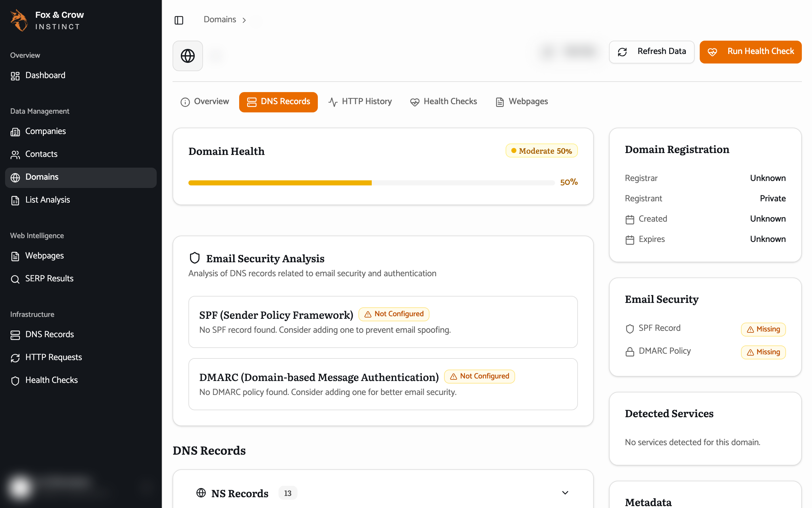Click the sidebar Webpages file icon
The image size is (812, 508).
(x=15, y=256)
